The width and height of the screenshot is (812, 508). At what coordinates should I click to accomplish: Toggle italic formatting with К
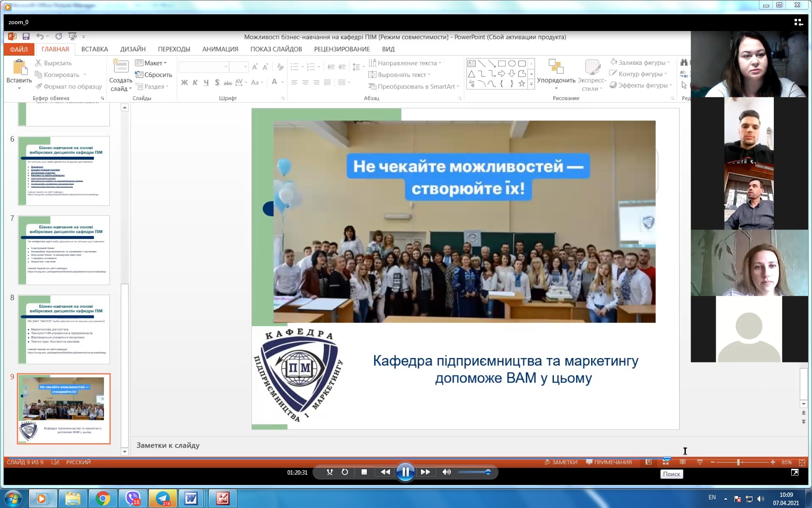click(195, 82)
